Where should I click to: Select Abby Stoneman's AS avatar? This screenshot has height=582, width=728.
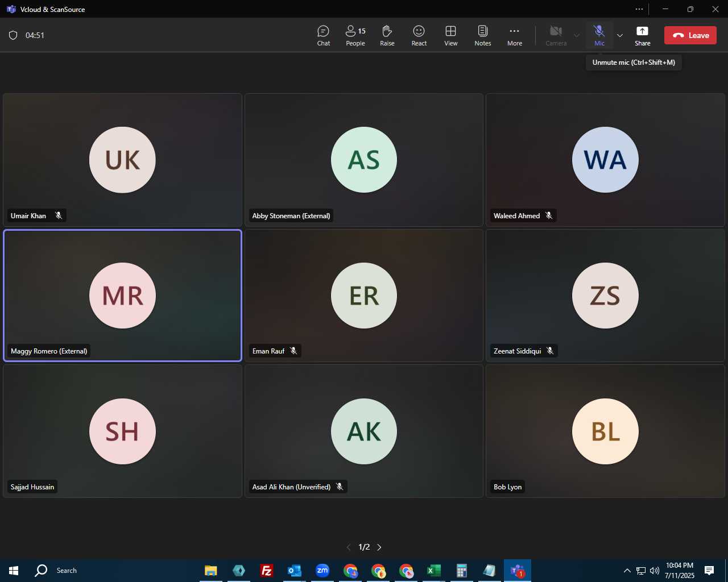pyautogui.click(x=364, y=160)
